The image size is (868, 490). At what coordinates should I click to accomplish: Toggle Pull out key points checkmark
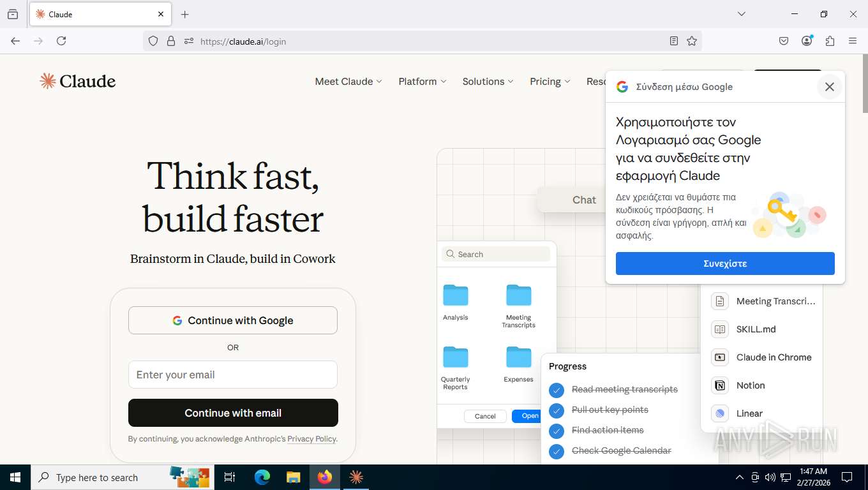point(557,410)
